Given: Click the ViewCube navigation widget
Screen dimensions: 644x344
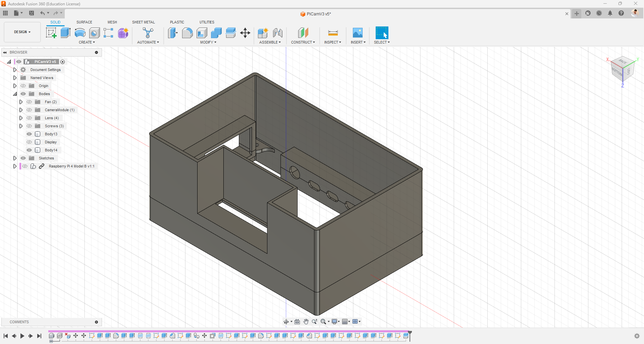Looking at the screenshot, I should (x=623, y=69).
